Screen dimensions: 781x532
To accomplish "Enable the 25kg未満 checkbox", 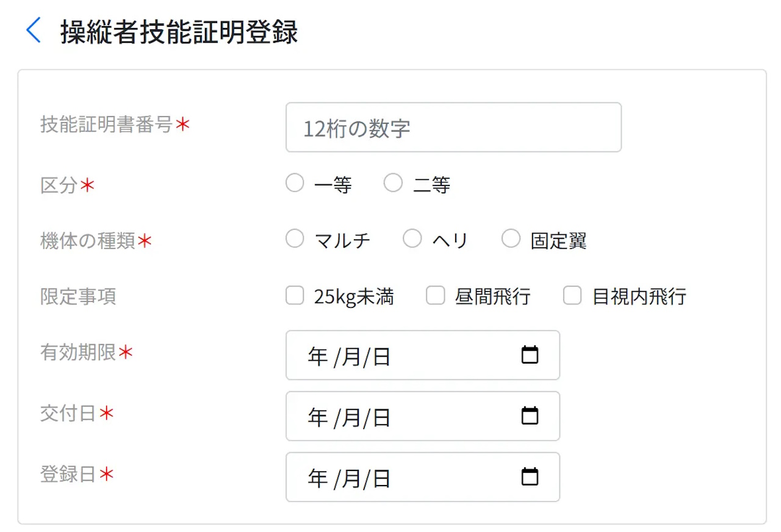I will click(295, 297).
